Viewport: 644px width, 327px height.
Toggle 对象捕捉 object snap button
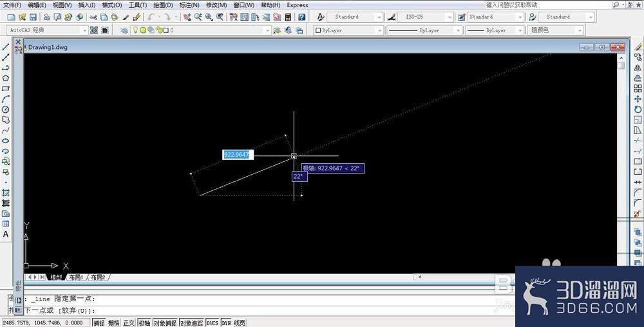tap(165, 323)
